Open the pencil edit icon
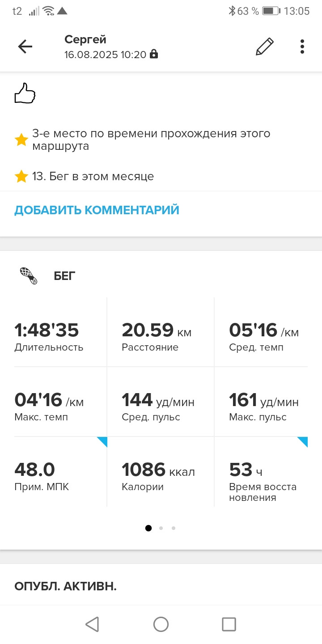Viewport: 322px width, 644px height. [264, 47]
